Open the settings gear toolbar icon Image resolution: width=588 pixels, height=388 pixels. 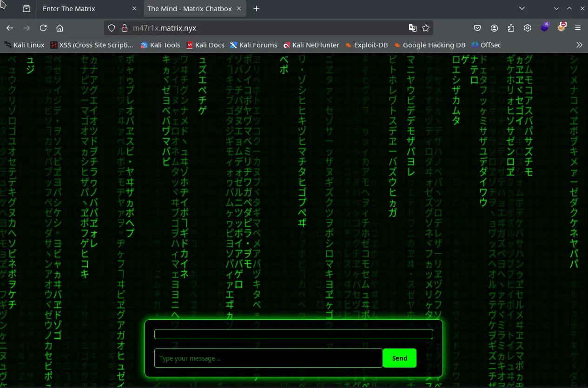point(528,28)
